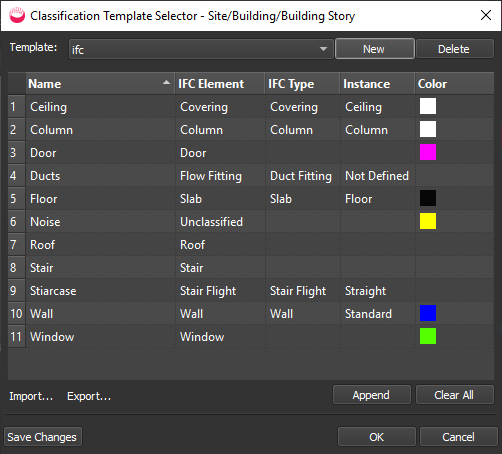Click the Export... link
Screen dimensions: 502x454
click(x=89, y=396)
